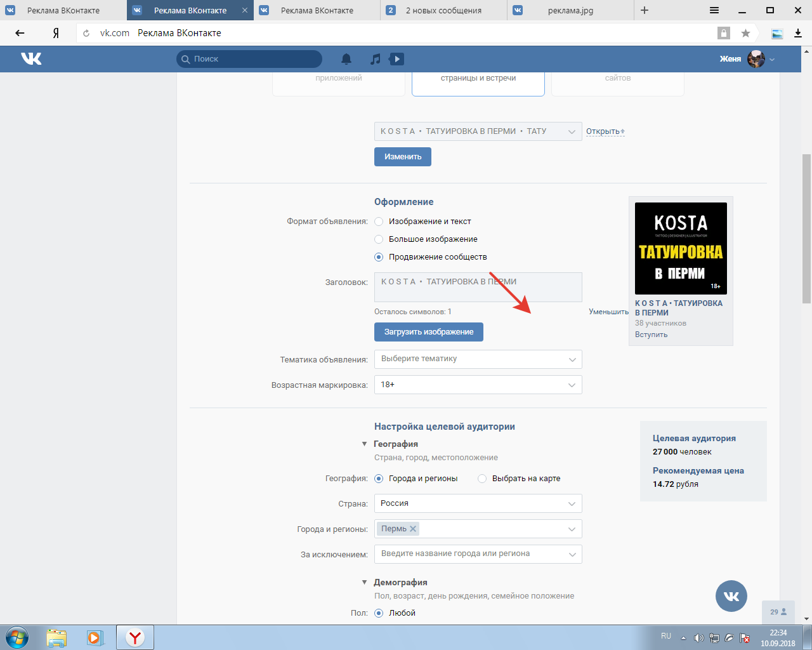The height and width of the screenshot is (650, 812).
Task: Click the browser back arrow
Action: pos(20,33)
